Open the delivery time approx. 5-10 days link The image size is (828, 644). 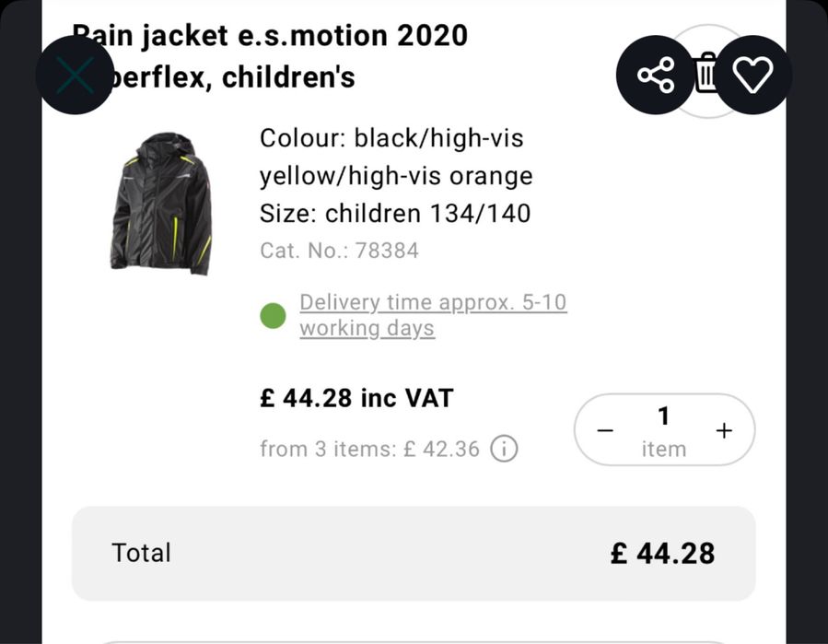pyautogui.click(x=433, y=315)
